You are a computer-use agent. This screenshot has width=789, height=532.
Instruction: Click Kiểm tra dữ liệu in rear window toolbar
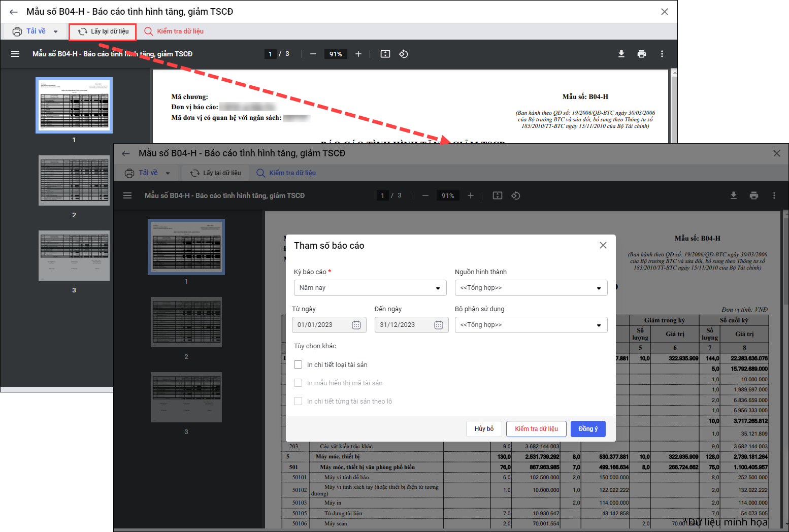click(x=174, y=31)
